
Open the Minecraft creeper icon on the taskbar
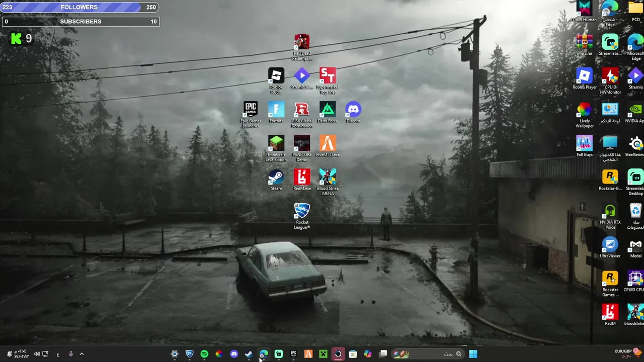pos(323,354)
